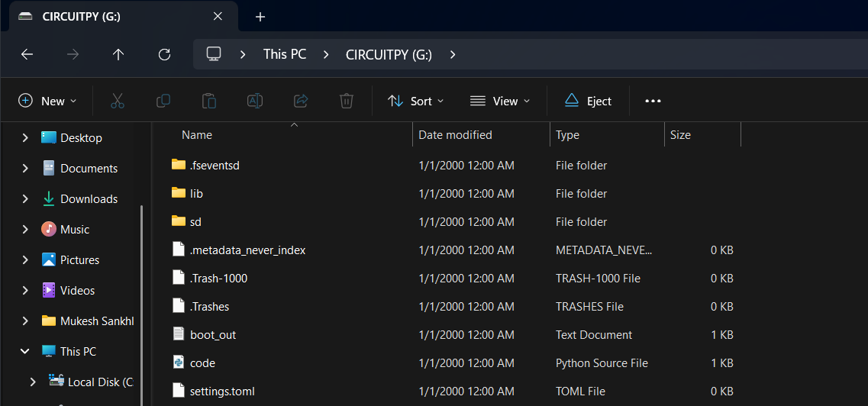Select Downloads in the navigation pane
Viewport: 868px width, 406px height.
[x=89, y=198]
